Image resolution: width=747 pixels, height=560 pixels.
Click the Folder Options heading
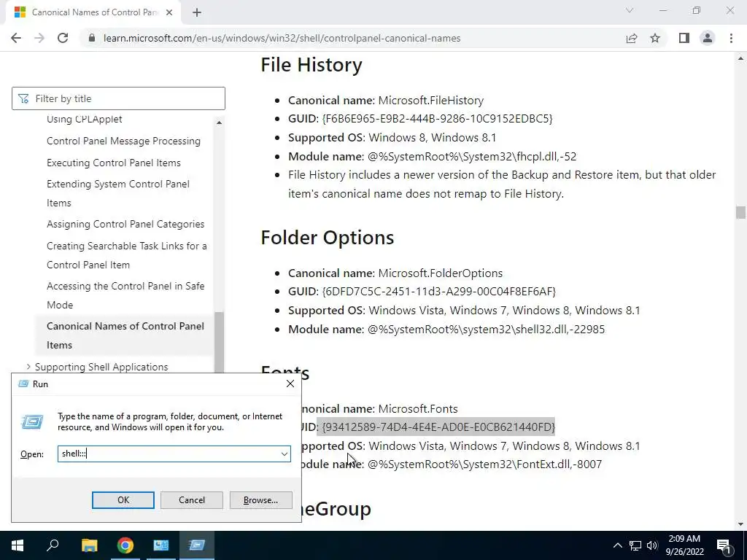328,237
